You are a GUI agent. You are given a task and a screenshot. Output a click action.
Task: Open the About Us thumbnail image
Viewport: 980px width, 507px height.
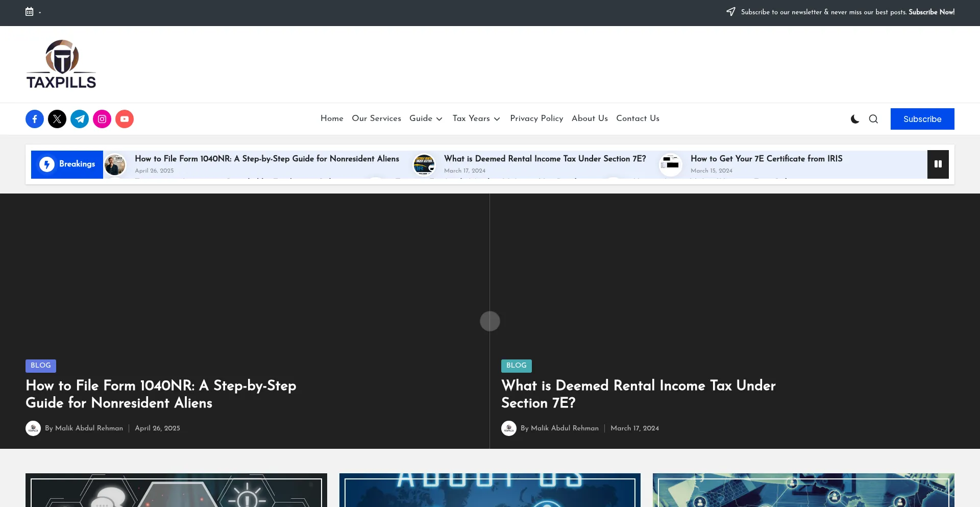[x=489, y=490]
